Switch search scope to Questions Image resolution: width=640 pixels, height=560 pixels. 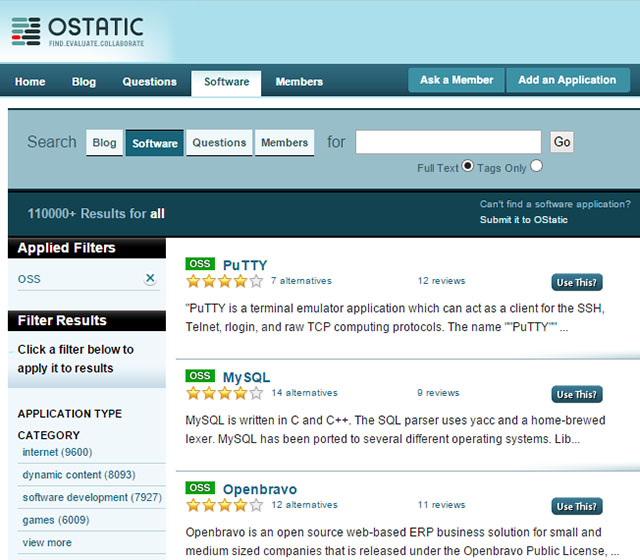tap(219, 142)
